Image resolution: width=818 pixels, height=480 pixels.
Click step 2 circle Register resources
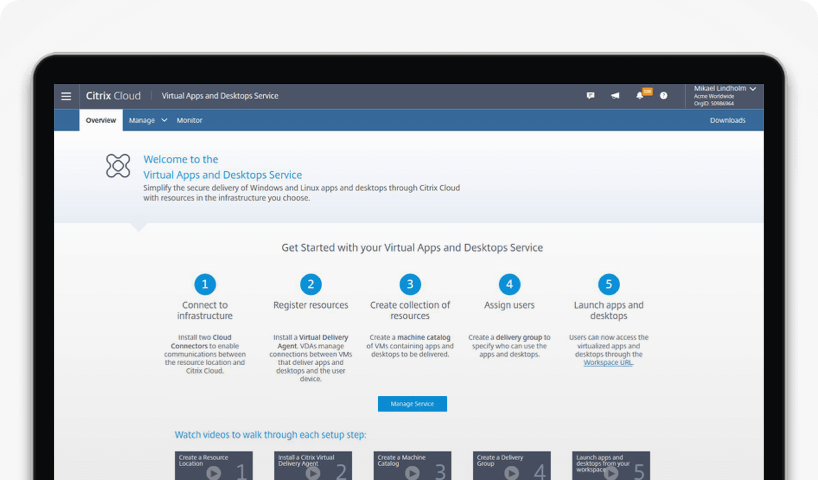[311, 284]
